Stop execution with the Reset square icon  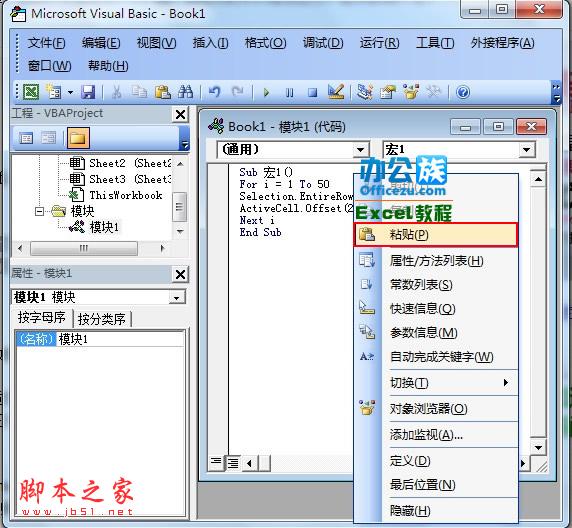(x=312, y=92)
